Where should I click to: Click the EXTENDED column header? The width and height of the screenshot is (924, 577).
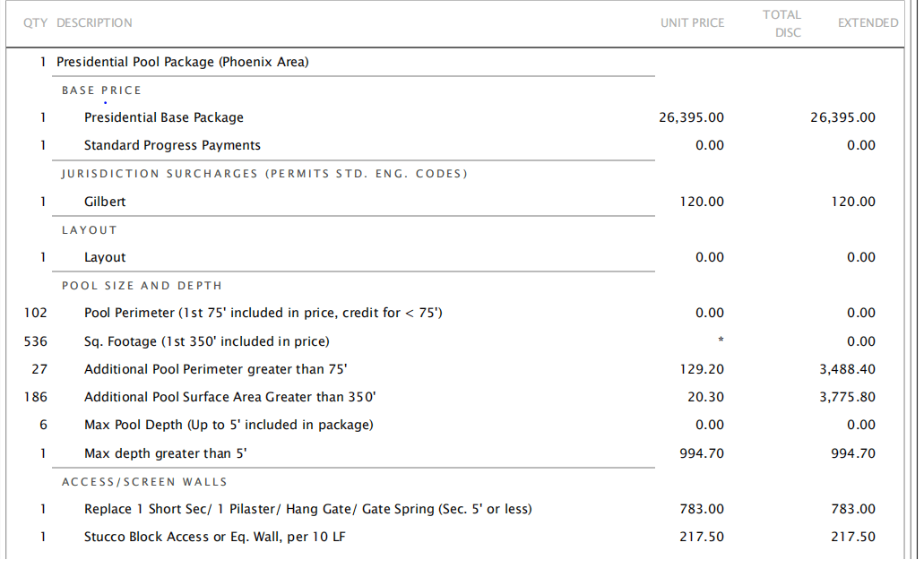(x=868, y=23)
